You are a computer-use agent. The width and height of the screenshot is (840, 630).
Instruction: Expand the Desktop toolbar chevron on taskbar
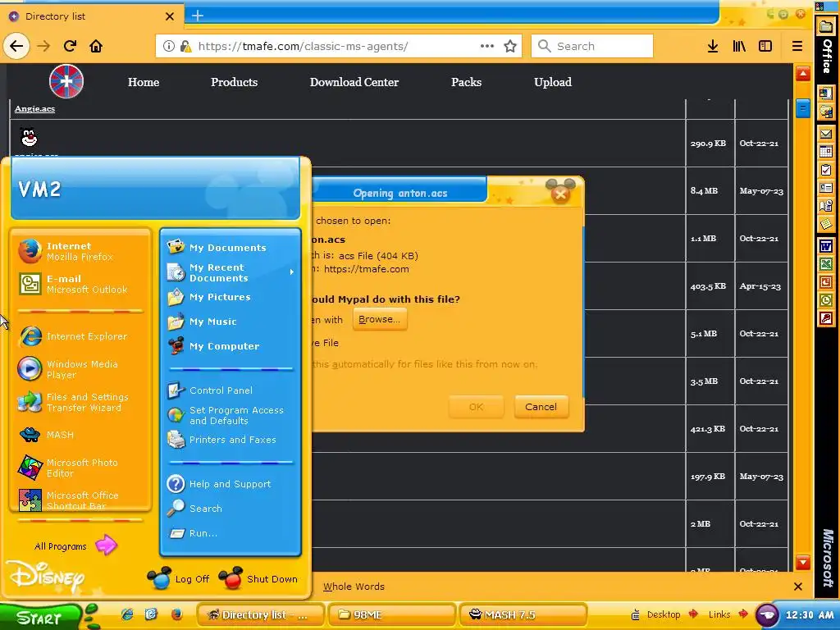693,614
